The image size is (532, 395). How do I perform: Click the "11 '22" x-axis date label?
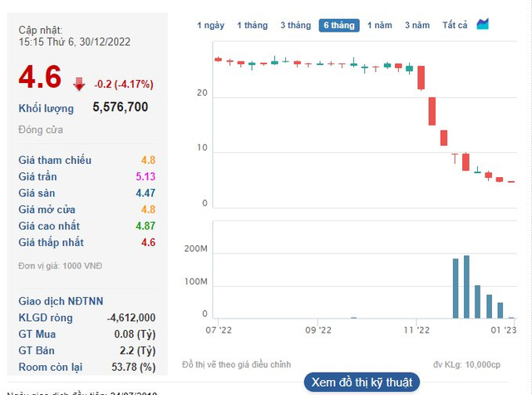(x=417, y=330)
